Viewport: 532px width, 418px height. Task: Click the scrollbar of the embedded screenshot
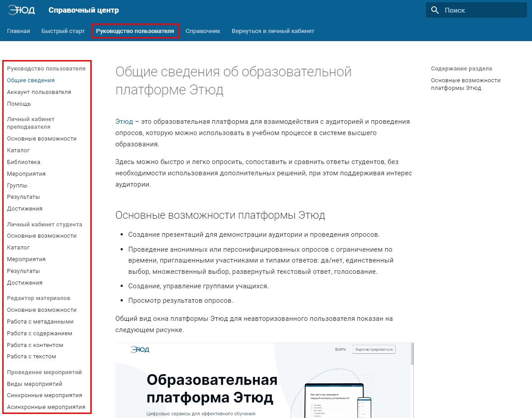pyautogui.click(x=412, y=354)
